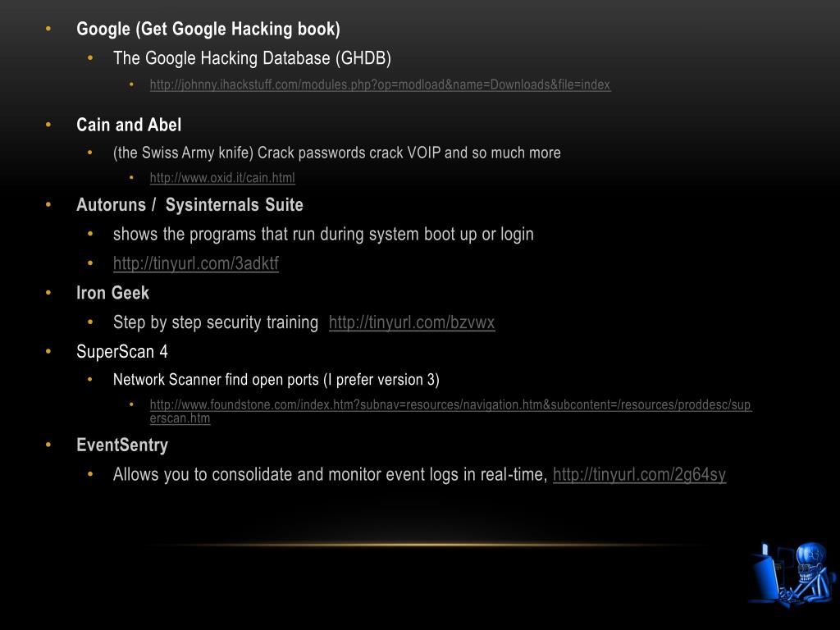Select the programs that run during boot text
840x630 pixels.
pyautogui.click(x=323, y=234)
